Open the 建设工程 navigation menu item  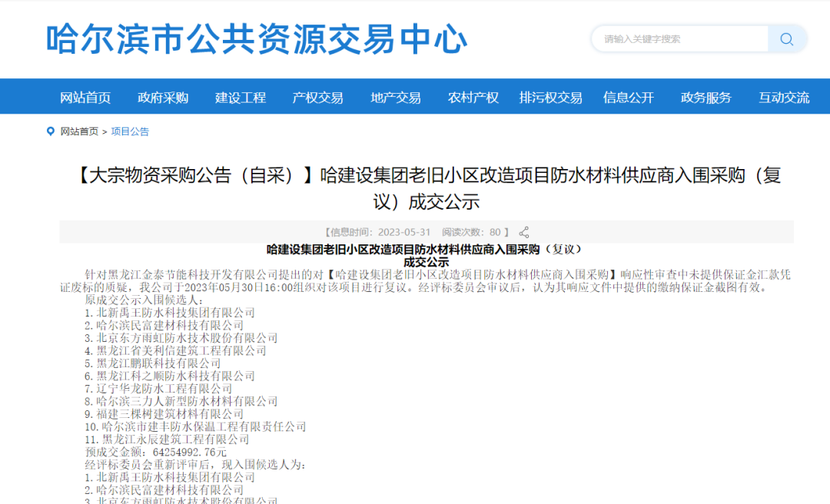241,98
